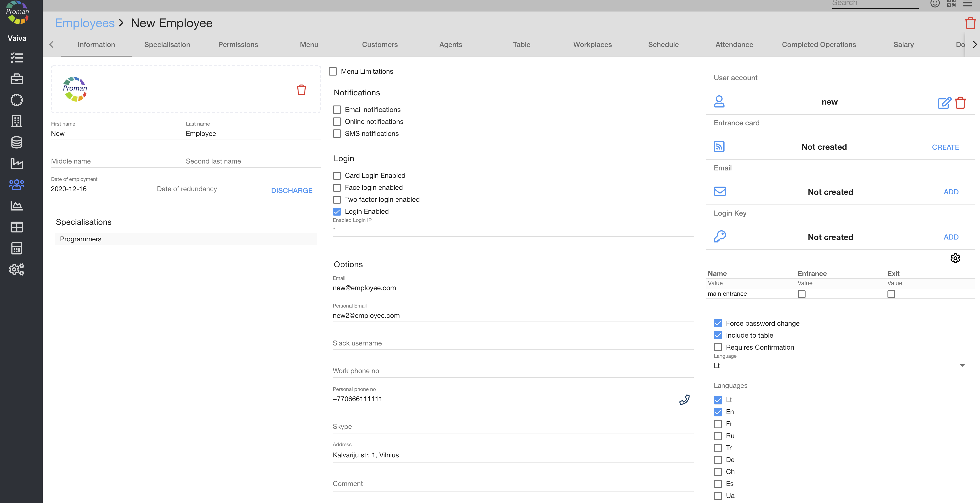Open the calculator icon in sidebar
Screen dimensions: 980x503
(17, 248)
